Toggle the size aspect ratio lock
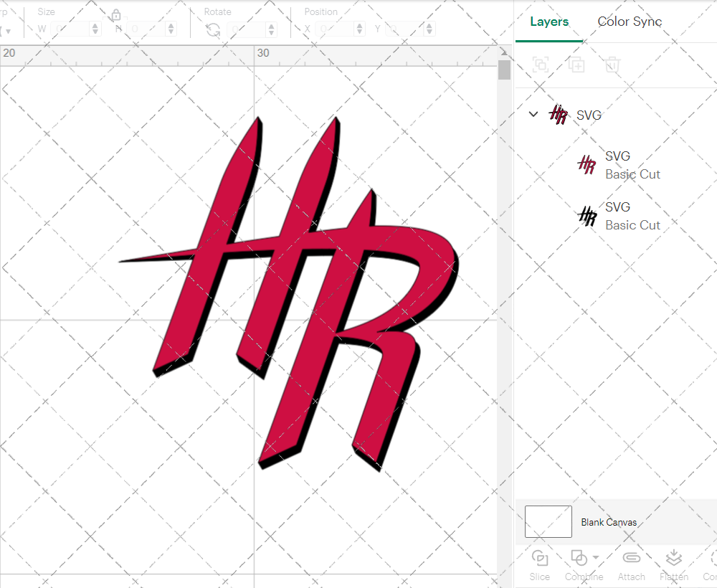This screenshot has height=588, width=717. pos(116,16)
